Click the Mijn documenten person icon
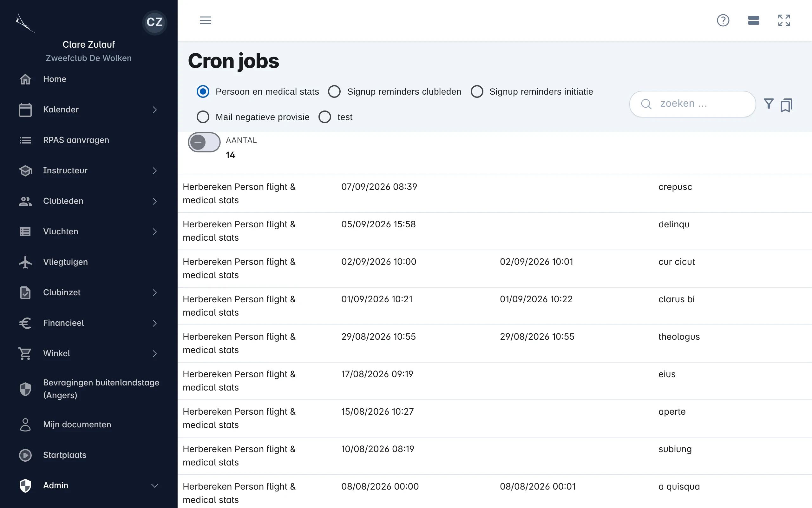Screen dimensions: 812x508 pyautogui.click(x=25, y=425)
